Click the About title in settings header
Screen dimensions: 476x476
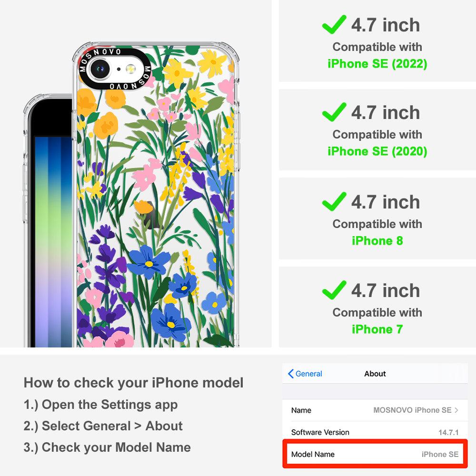(x=375, y=374)
